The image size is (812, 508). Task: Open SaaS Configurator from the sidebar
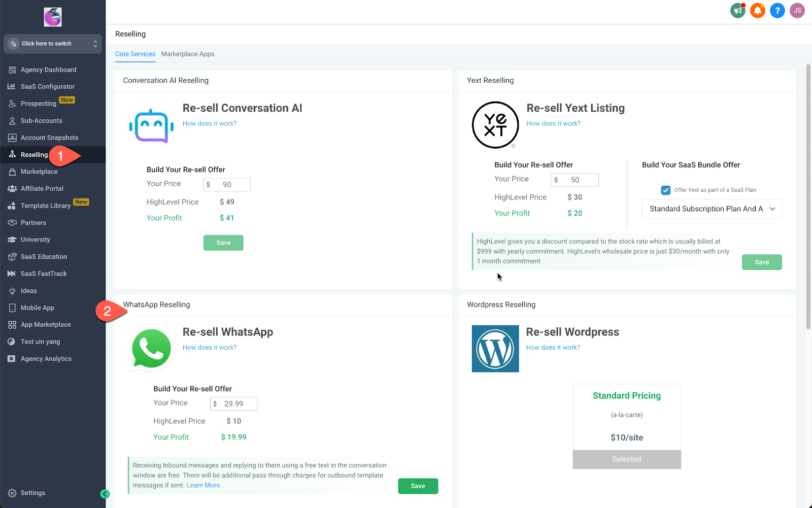[x=47, y=87]
